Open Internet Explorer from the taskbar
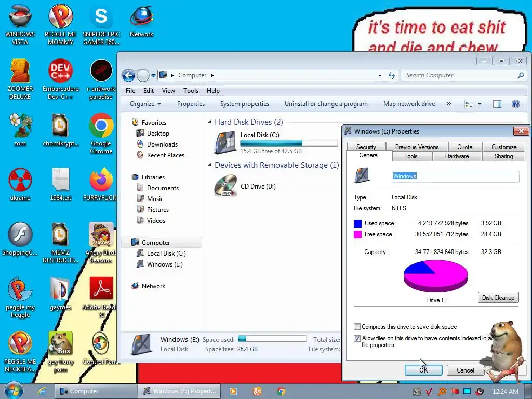This screenshot has height=399, width=532. pyautogui.click(x=42, y=391)
